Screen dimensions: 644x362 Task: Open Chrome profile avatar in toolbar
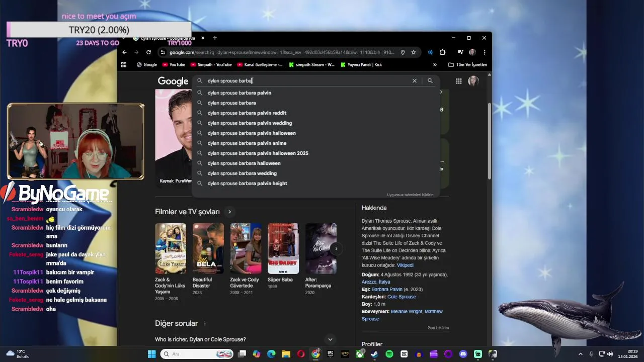point(472,52)
